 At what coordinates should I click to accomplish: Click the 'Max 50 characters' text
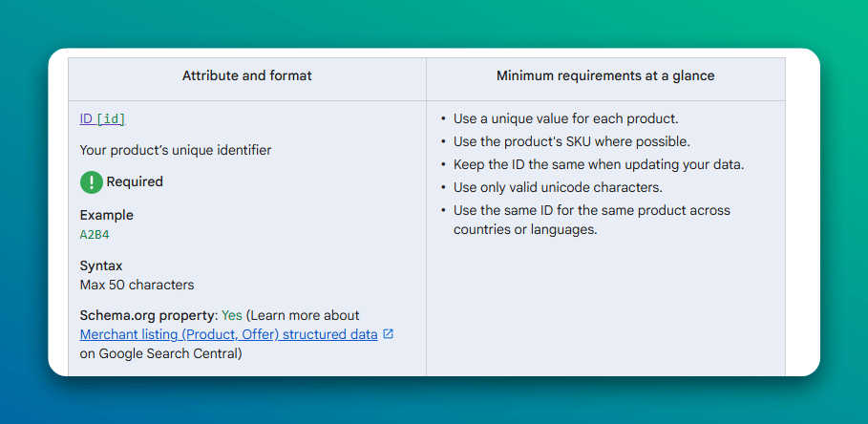[x=137, y=285]
